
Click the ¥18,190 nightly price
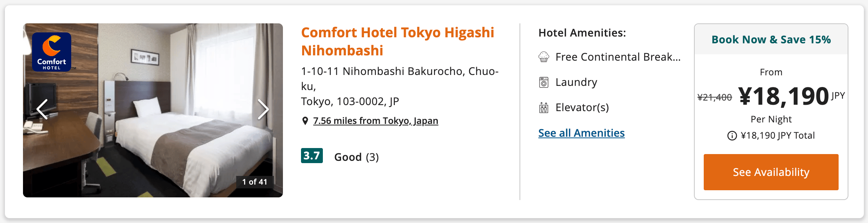click(784, 96)
